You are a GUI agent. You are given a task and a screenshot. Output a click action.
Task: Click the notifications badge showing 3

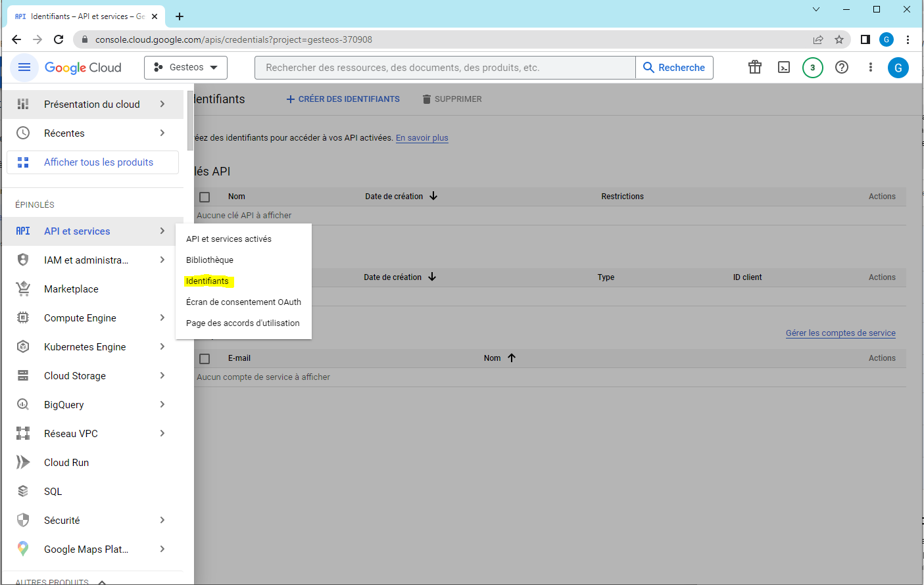click(813, 68)
